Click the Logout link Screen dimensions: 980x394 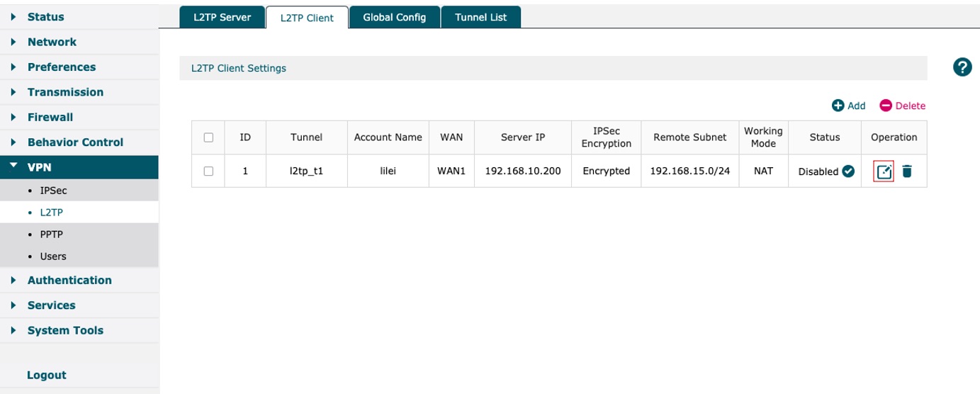coord(47,375)
